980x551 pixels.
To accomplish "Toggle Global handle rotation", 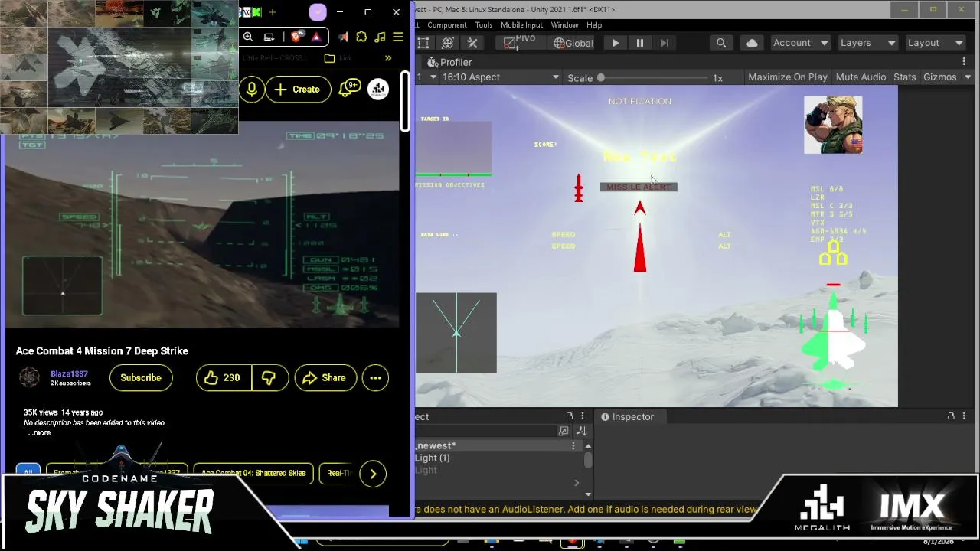I will [x=572, y=43].
